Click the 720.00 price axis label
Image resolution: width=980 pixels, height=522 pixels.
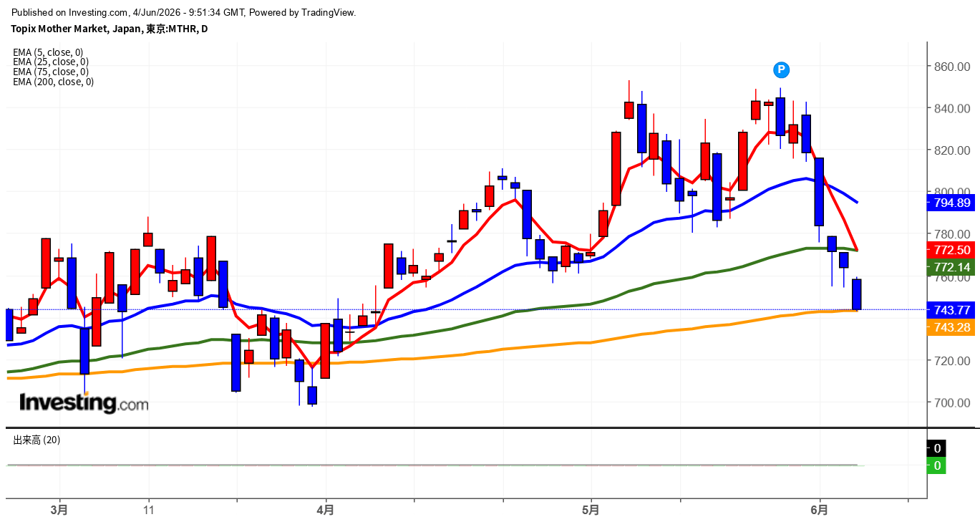coord(951,360)
